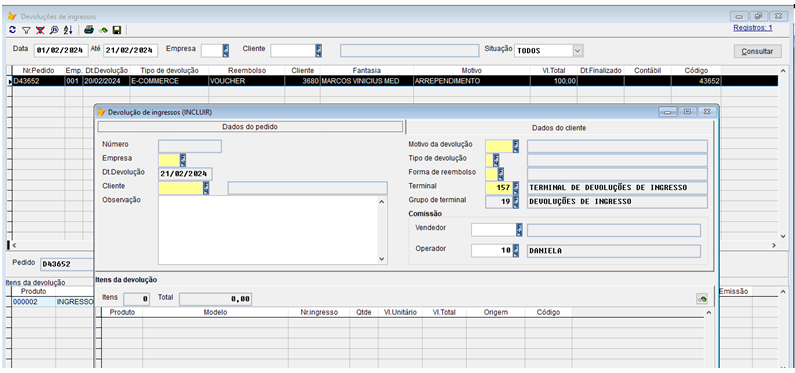Click Observação scrollbar up arrow
Image resolution: width=795 pixels, height=373 pixels.
382,201
